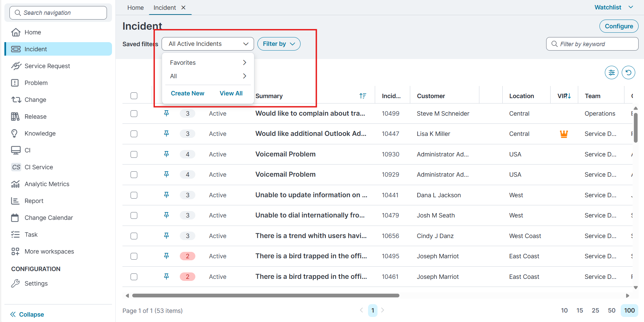Click the refresh list icon

pyautogui.click(x=628, y=72)
